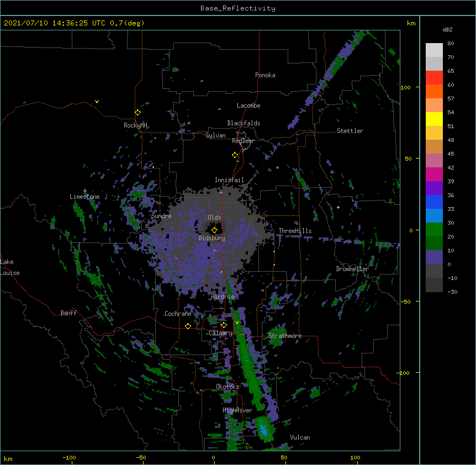Screen dimensions: 476x465
Task: Click the 0 tick label on horizontal axis
Action: pos(213,457)
